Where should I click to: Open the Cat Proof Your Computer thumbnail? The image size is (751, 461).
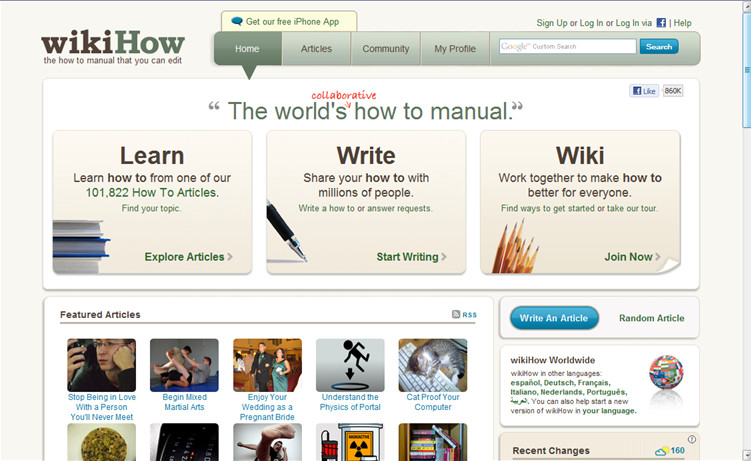pos(432,365)
